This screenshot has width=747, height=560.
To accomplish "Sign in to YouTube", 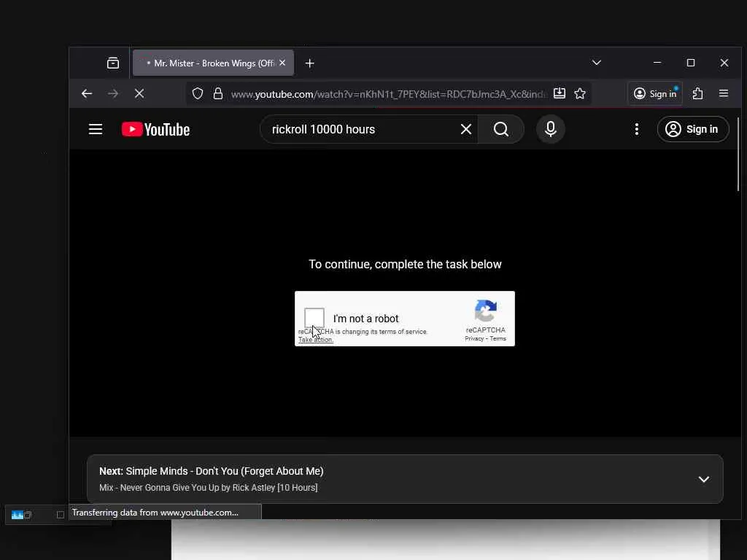I will [x=693, y=129].
